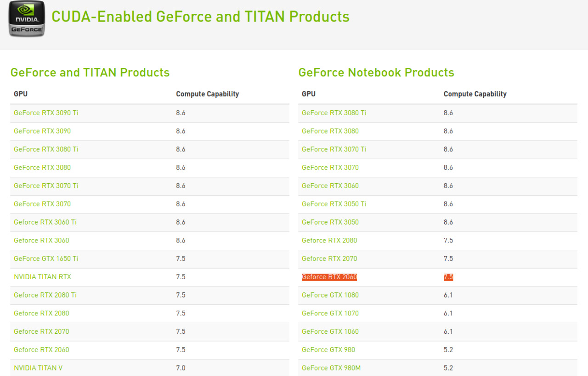Viewport: 588px width, 376px height.
Task: Open NVIDIA TITAN V link
Action: [x=38, y=368]
